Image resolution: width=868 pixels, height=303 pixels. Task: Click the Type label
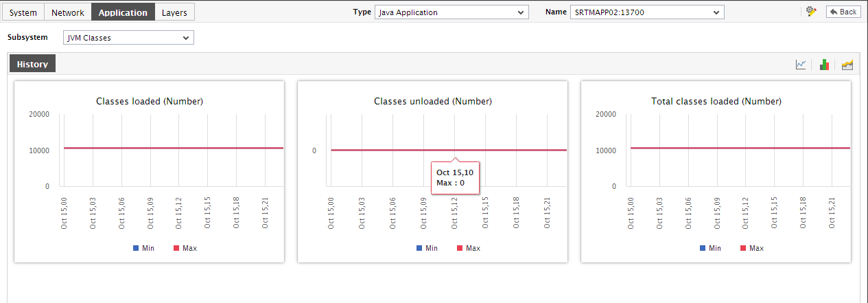362,12
